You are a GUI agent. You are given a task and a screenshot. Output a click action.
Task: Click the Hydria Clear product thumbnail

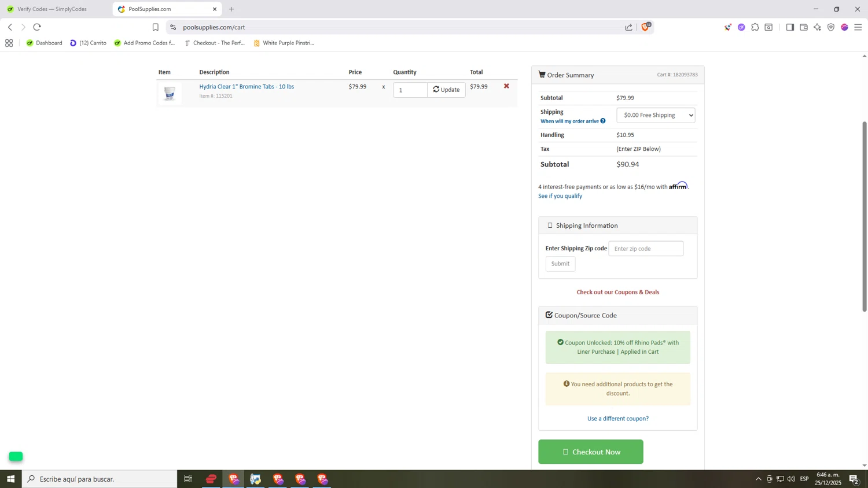tap(170, 94)
